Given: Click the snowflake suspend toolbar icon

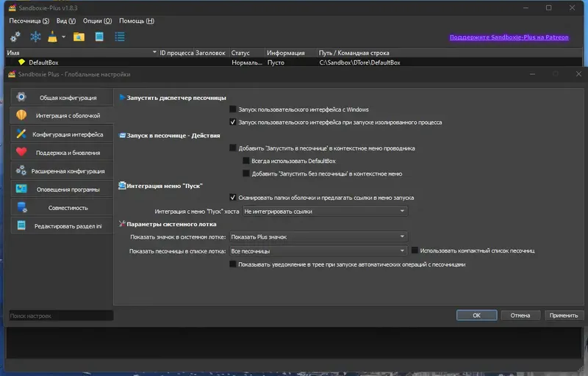Looking at the screenshot, I should point(35,37).
